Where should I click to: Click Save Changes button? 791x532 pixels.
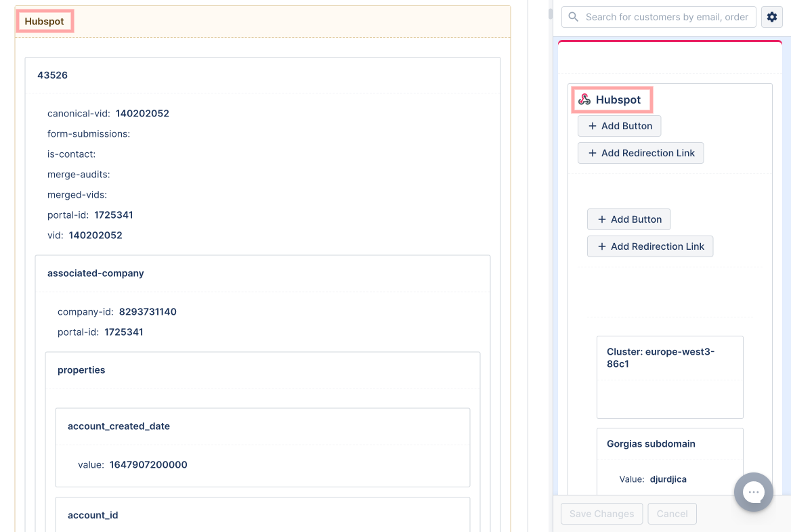pyautogui.click(x=601, y=514)
